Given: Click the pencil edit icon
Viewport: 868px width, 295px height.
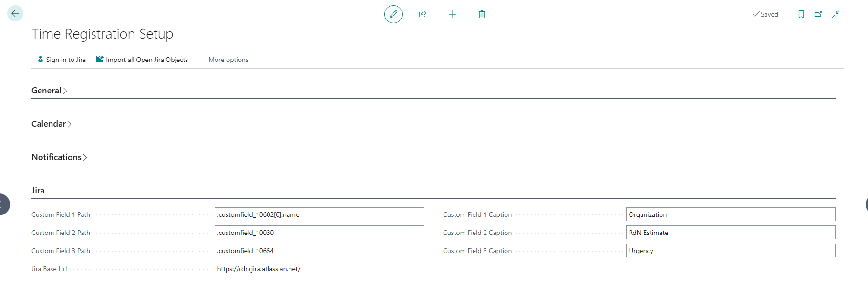Looking at the screenshot, I should (393, 14).
